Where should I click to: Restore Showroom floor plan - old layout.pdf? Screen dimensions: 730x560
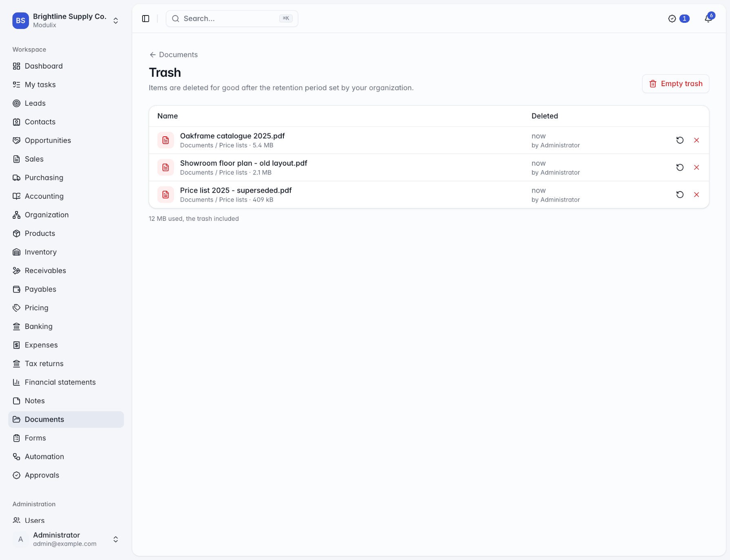tap(680, 167)
